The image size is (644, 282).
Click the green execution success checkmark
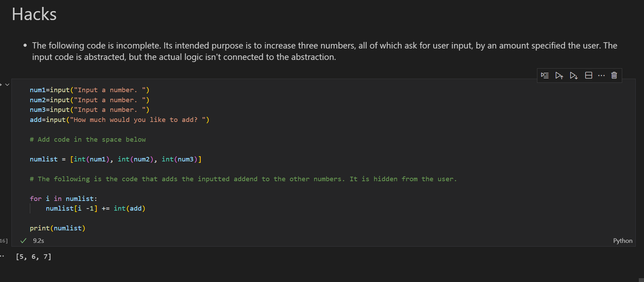coord(24,241)
